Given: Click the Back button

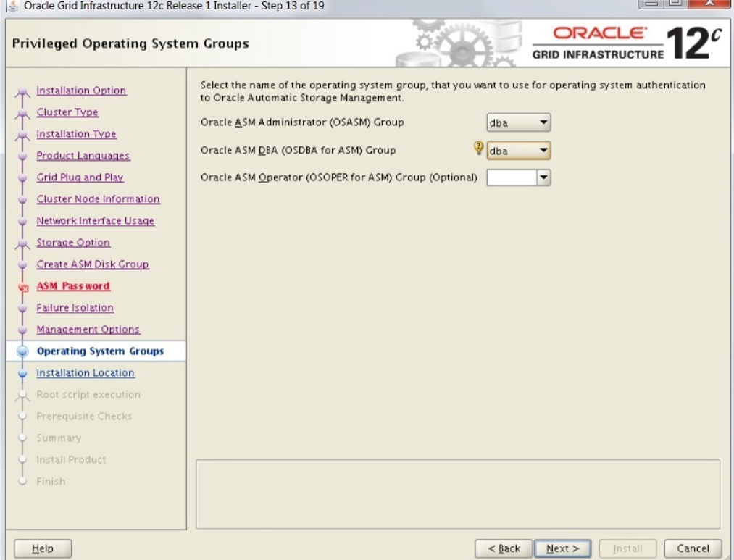Looking at the screenshot, I should 504,548.
